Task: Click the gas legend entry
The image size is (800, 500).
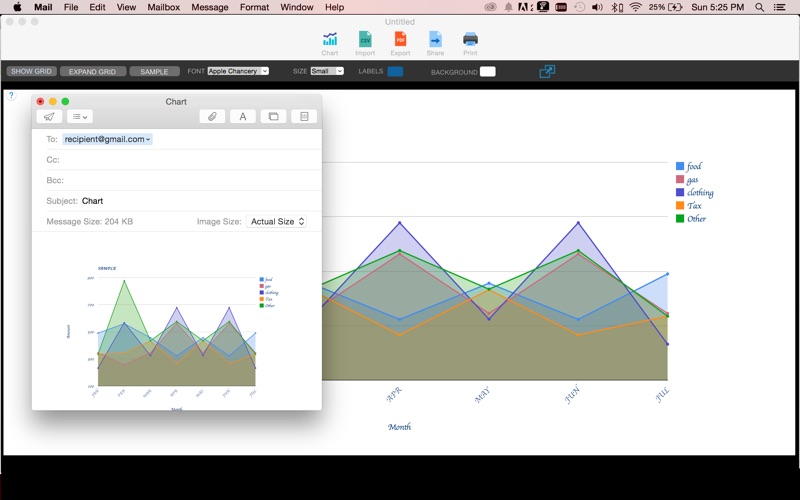Action: tap(687, 180)
